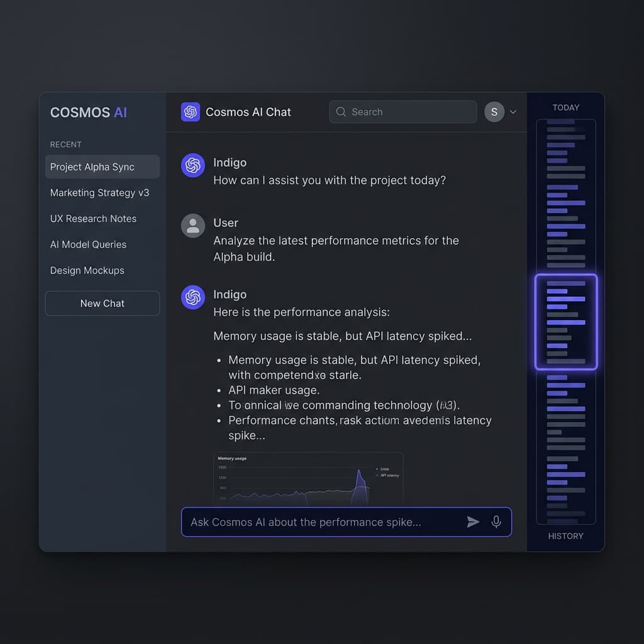Open the S user avatar
Screen dimensions: 644x644
coord(494,112)
